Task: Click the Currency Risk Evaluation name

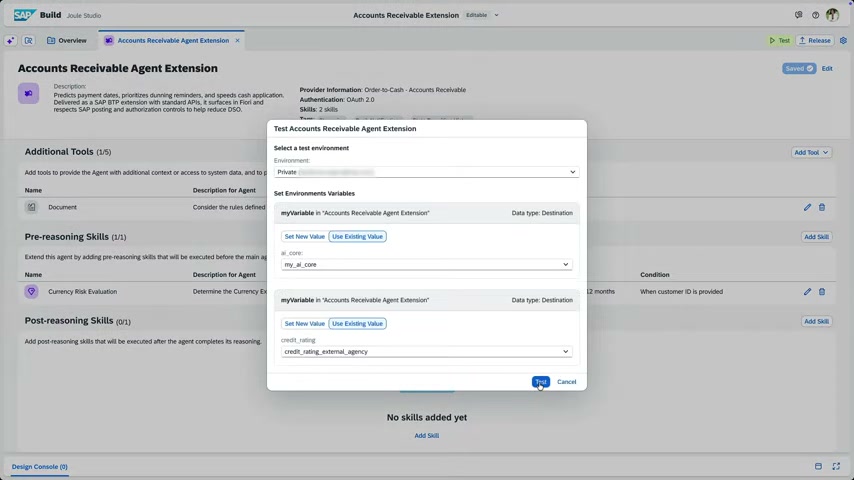Action: tap(82, 291)
